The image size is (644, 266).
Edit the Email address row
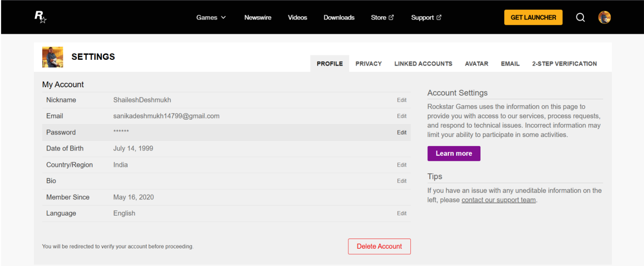coord(402,116)
